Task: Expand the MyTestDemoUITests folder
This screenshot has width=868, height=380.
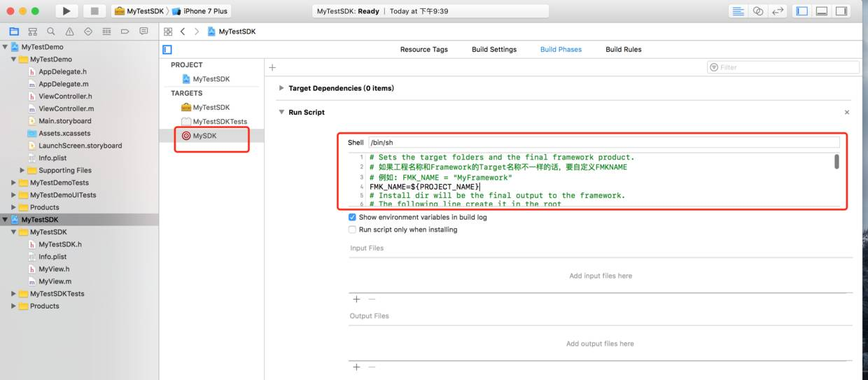Action: 14,195
